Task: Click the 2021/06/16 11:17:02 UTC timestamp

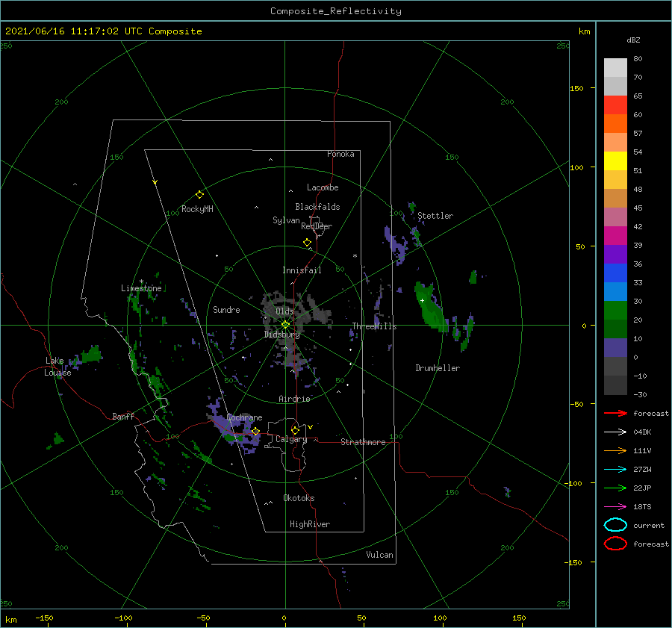Action: click(104, 31)
